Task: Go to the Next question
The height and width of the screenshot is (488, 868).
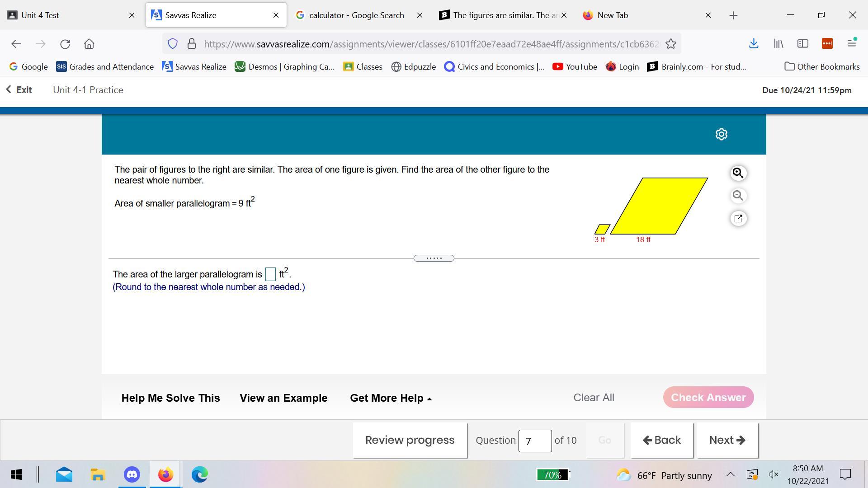Action: [727, 440]
